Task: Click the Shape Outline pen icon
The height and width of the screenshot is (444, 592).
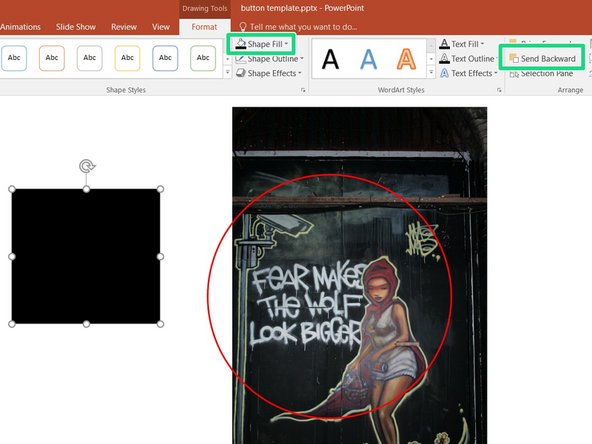Action: pos(240,59)
